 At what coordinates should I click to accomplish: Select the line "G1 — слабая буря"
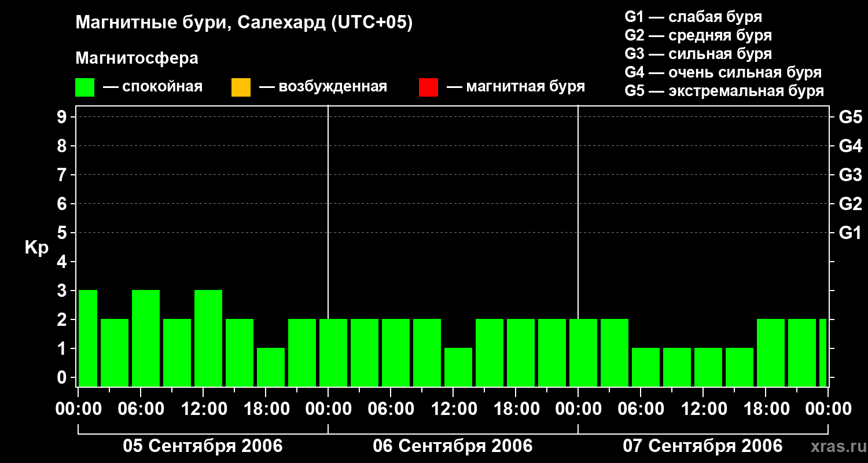coord(693,17)
